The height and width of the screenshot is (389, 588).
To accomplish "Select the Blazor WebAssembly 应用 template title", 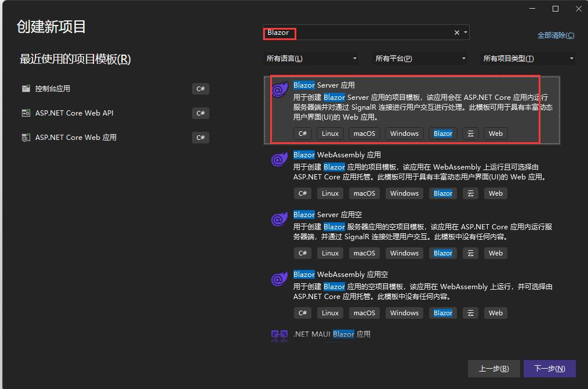I will [337, 154].
